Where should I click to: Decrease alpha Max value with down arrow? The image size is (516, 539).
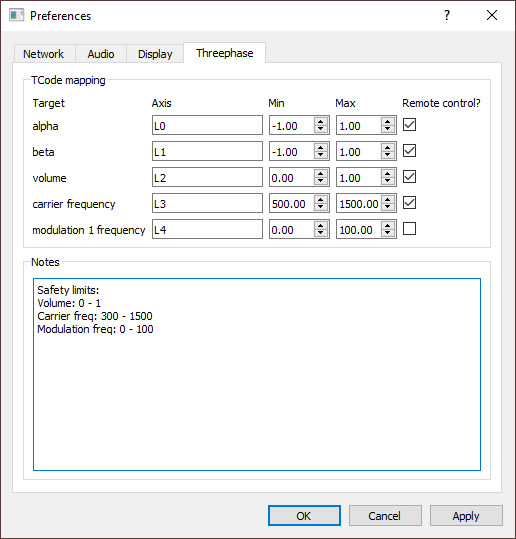388,129
